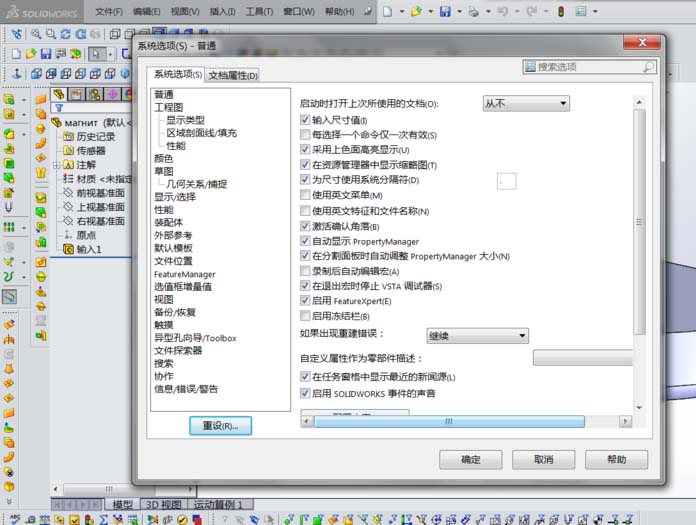Viewport: 696px width, 525px height.
Task: Open dropdown arrow next to New document icon
Action: pos(402,12)
